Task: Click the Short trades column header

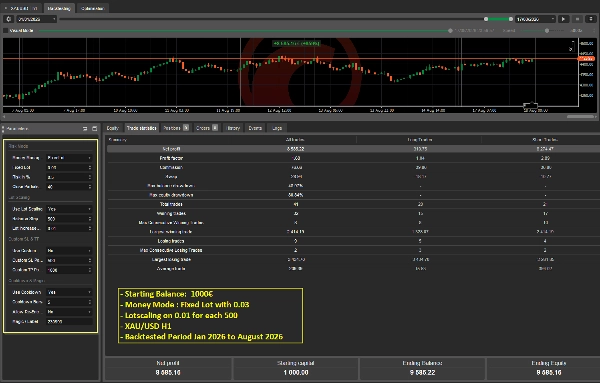Action: tap(545, 140)
